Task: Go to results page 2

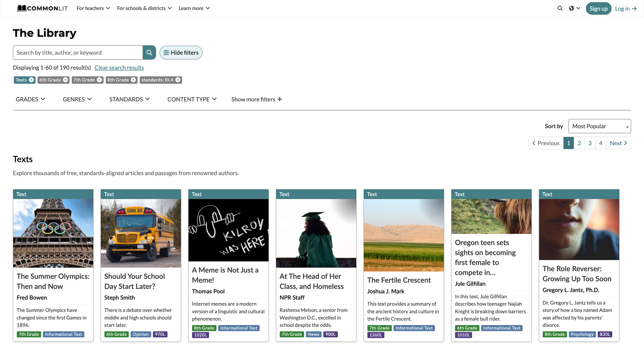Action: pos(579,143)
